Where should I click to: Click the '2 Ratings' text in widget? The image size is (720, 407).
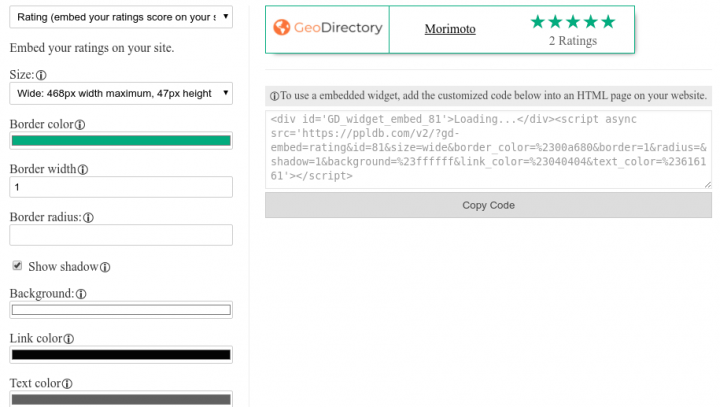coord(573,41)
